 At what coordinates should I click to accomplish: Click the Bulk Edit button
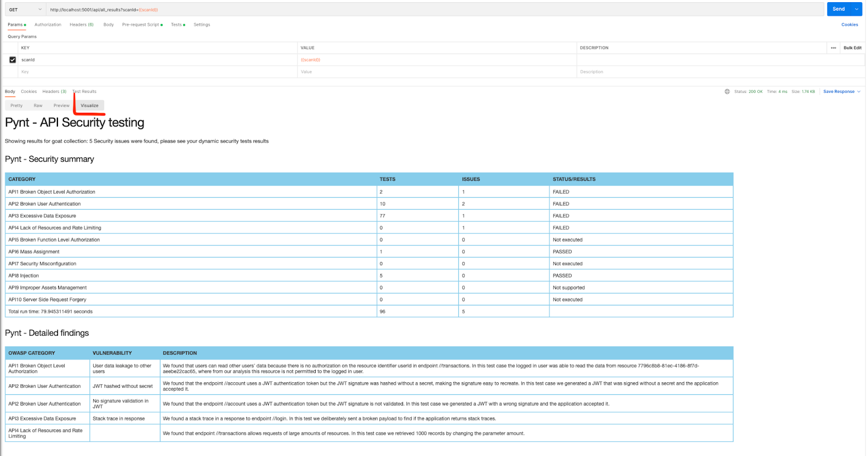tap(852, 48)
